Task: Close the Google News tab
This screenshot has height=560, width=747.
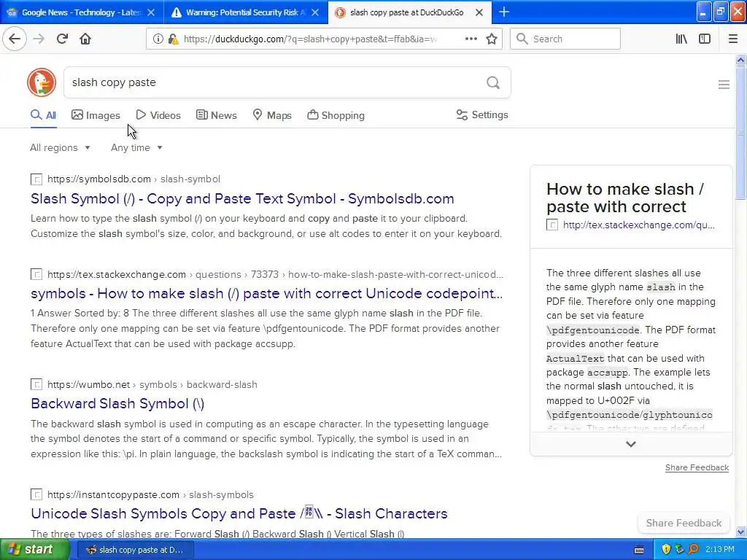Action: (151, 12)
